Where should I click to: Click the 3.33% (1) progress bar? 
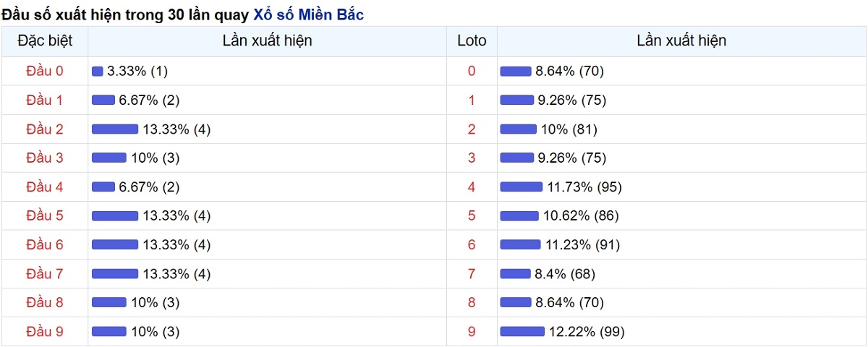coord(98,71)
